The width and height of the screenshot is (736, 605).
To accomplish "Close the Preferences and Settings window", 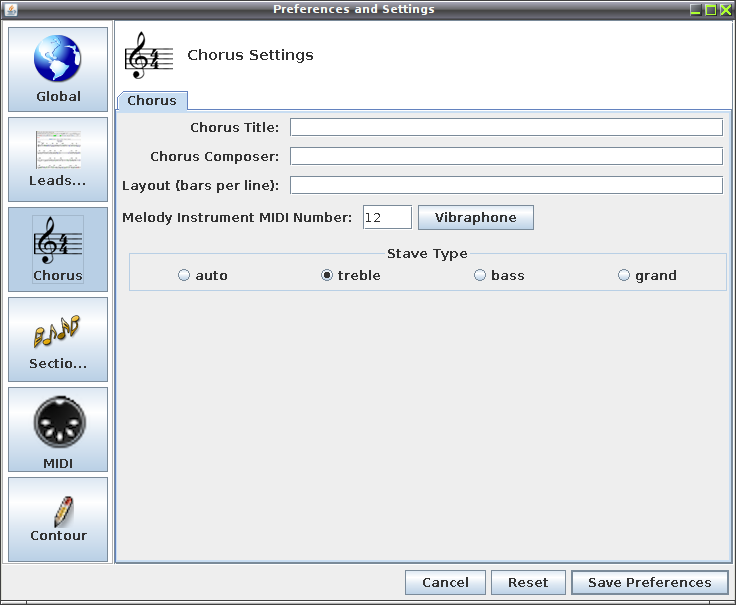I will click(726, 10).
